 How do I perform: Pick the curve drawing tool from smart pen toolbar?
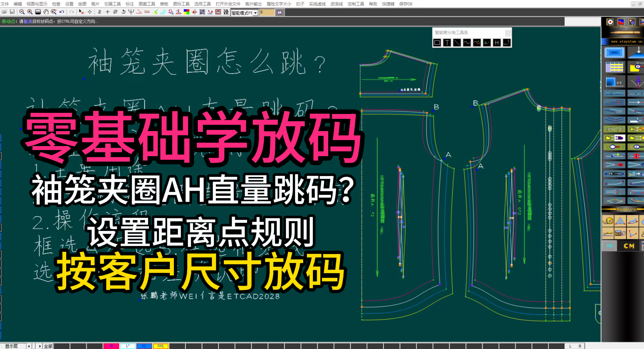point(467,43)
